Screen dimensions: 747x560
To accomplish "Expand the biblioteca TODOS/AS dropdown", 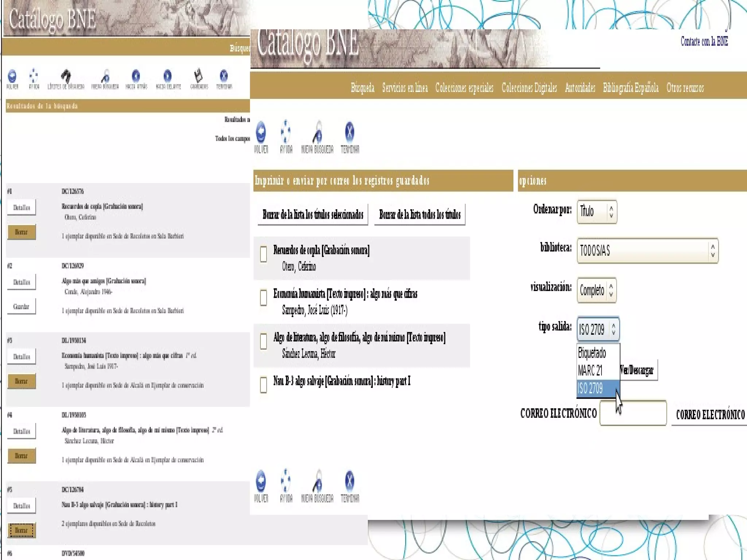I will click(647, 251).
